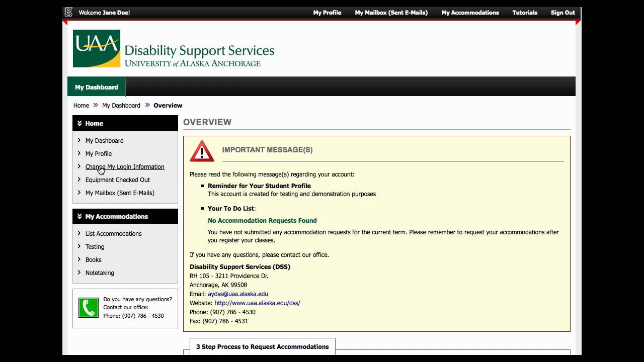Click 'Disability Support Services (DSS)' bold heading
The image size is (644, 362).
[x=240, y=266]
